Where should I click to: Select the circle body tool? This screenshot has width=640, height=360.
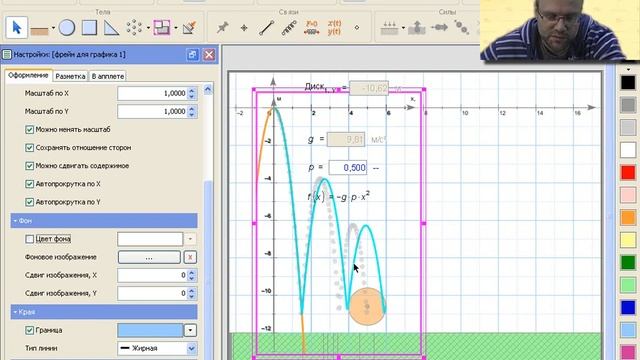67,28
